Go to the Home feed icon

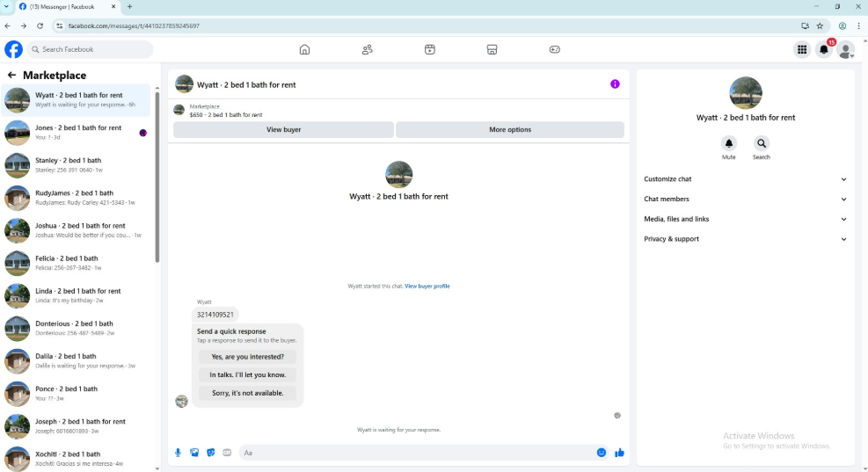pyautogui.click(x=304, y=49)
